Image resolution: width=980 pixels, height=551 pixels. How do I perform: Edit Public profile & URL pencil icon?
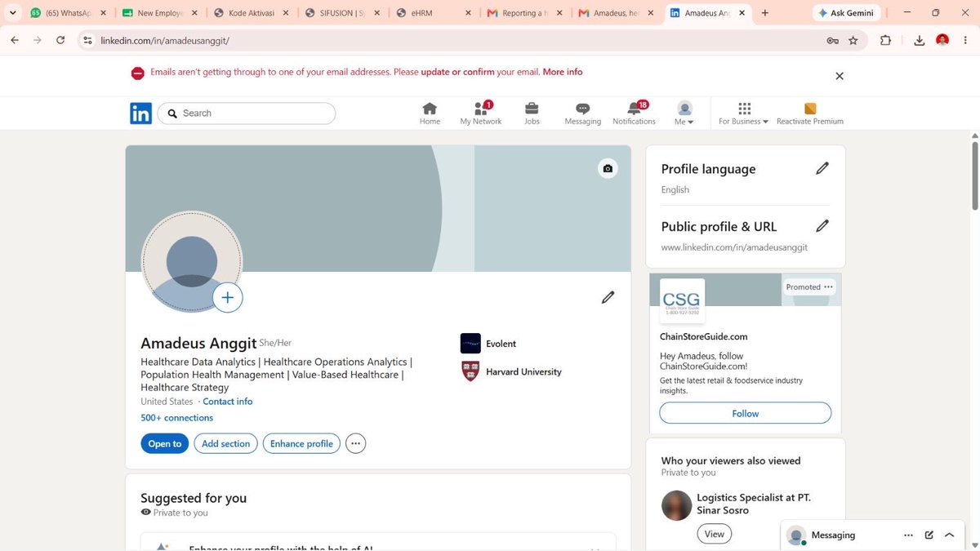click(x=822, y=226)
